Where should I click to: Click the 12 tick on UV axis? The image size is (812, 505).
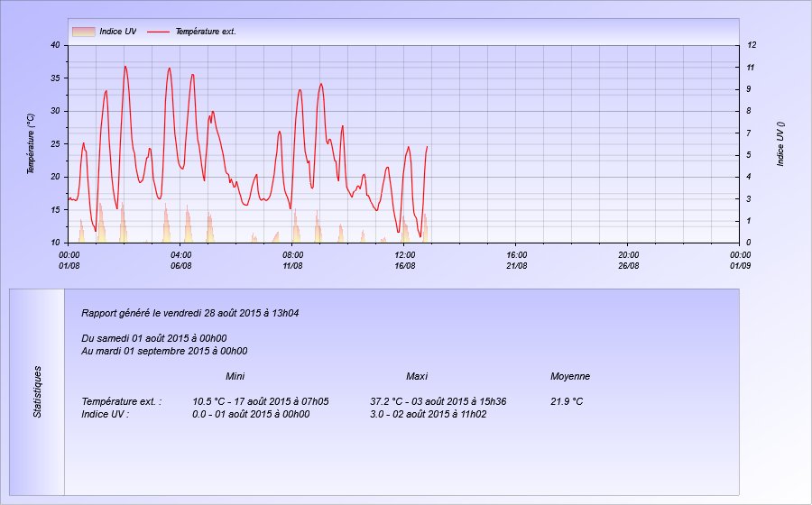pyautogui.click(x=752, y=45)
